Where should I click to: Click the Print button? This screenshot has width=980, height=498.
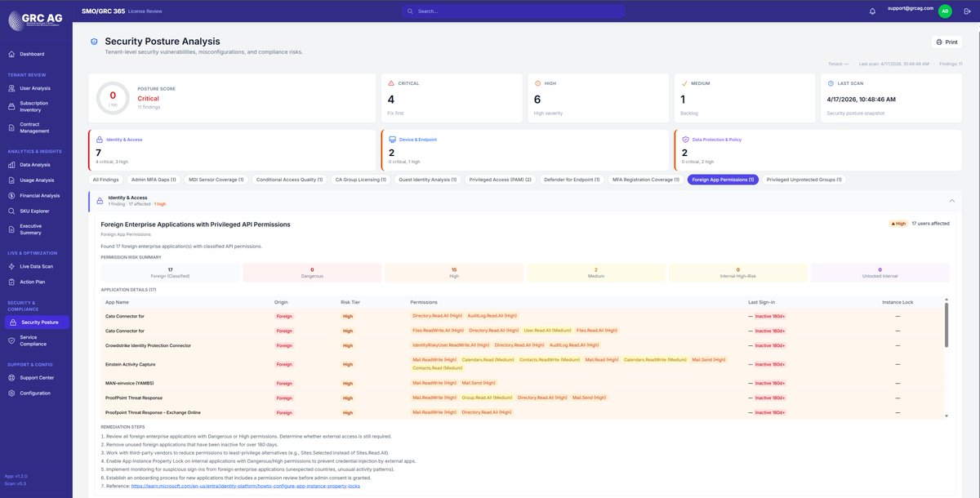947,42
